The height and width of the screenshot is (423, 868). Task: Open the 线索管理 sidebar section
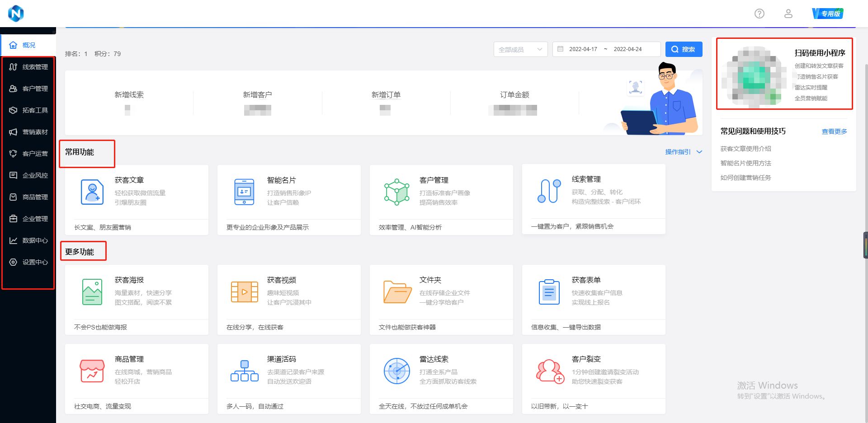[x=28, y=67]
